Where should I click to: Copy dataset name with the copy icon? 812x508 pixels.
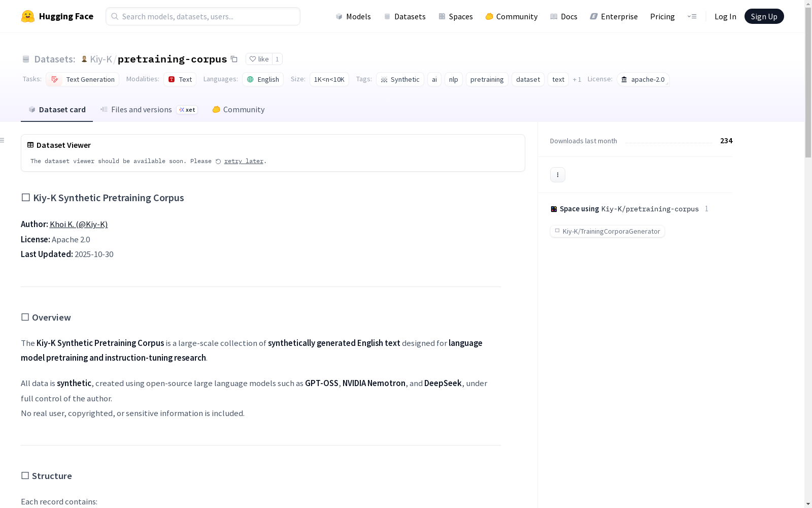click(234, 59)
